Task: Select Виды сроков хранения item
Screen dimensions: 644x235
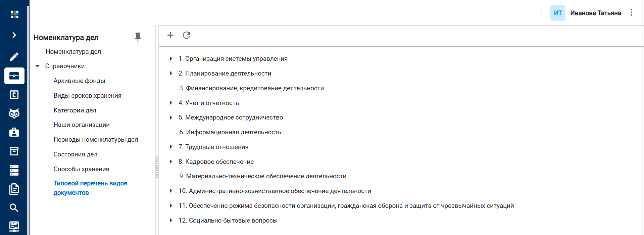Action: coord(88,96)
